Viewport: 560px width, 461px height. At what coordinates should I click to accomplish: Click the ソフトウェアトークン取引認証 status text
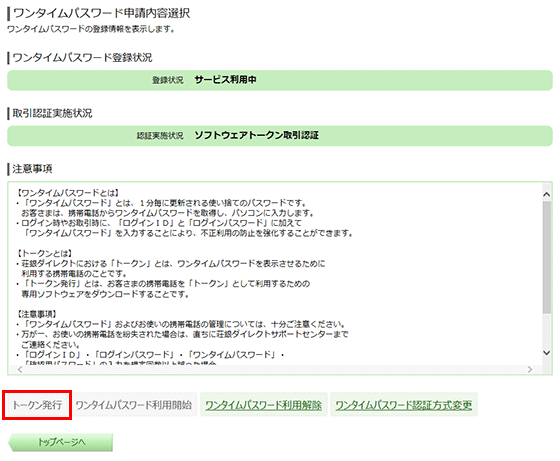tap(256, 135)
